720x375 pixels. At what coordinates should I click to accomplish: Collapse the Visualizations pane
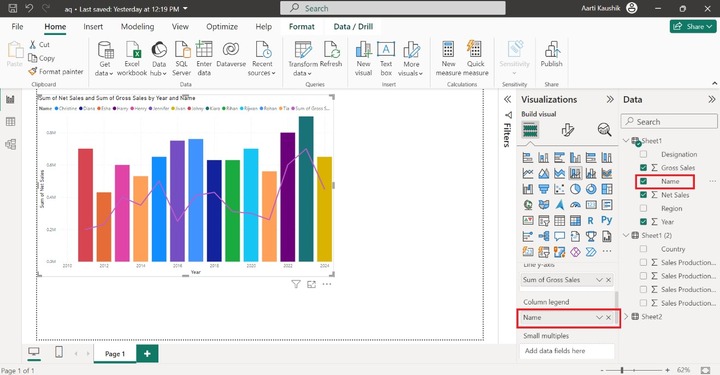[x=610, y=99]
